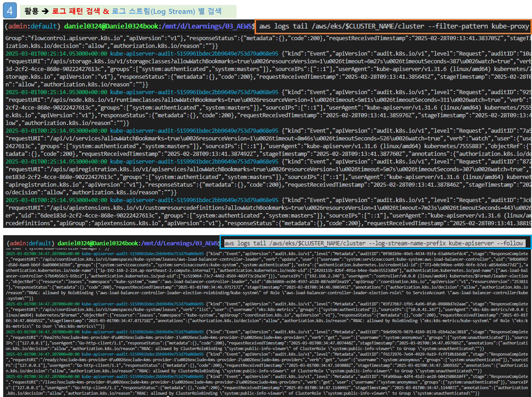Click the '/mnt/d/Learnings/03_AEWS' path in the top terminal
This screenshot has height=397, width=532.
click(207, 26)
